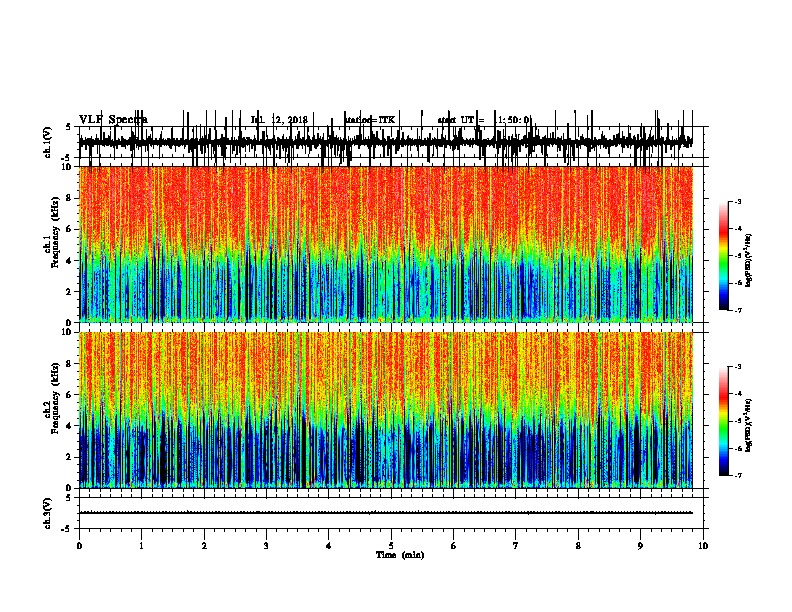Click the "2" kHz tick on ch.2 frequency axis
This screenshot has width=792, height=612.
click(70, 457)
